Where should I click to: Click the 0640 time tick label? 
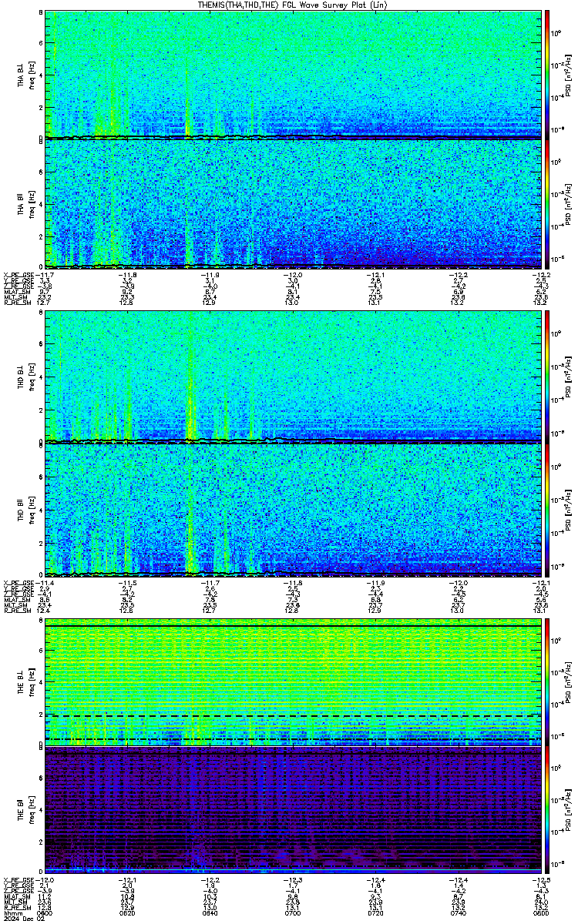[x=210, y=912]
